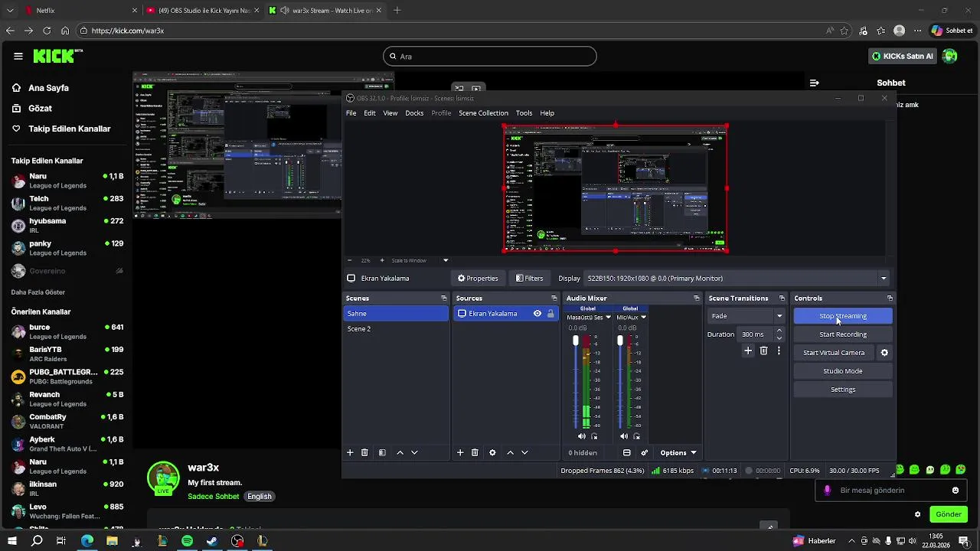The height and width of the screenshot is (551, 980).
Task: Open Windows Start menu
Action: (12, 541)
